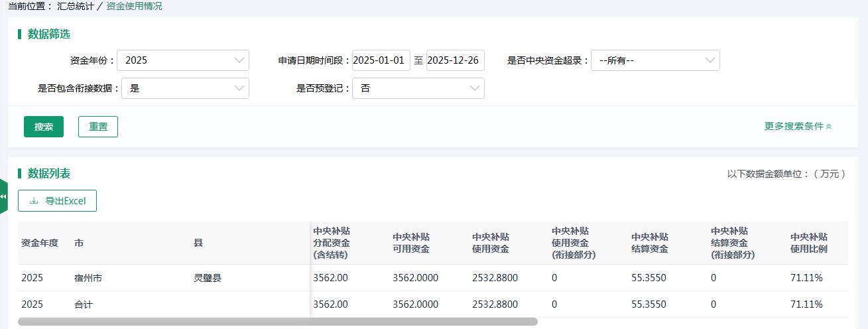Screen dimensions: 868x329
Task: Collapse 更多搜索条件 link
Action: 798,126
